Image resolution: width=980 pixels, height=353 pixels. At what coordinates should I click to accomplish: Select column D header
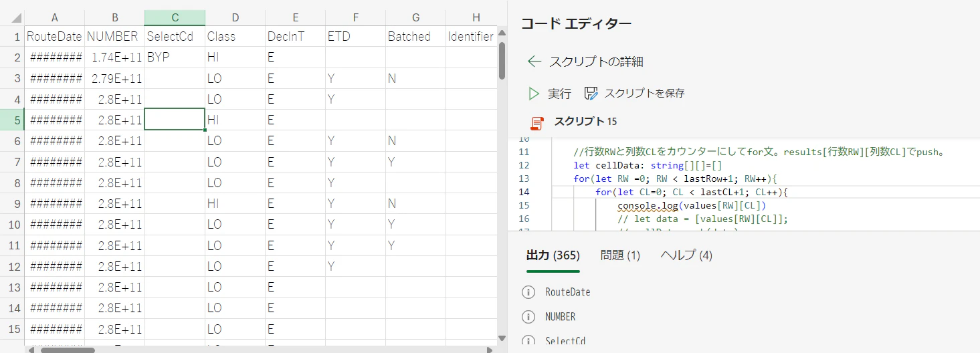235,18
